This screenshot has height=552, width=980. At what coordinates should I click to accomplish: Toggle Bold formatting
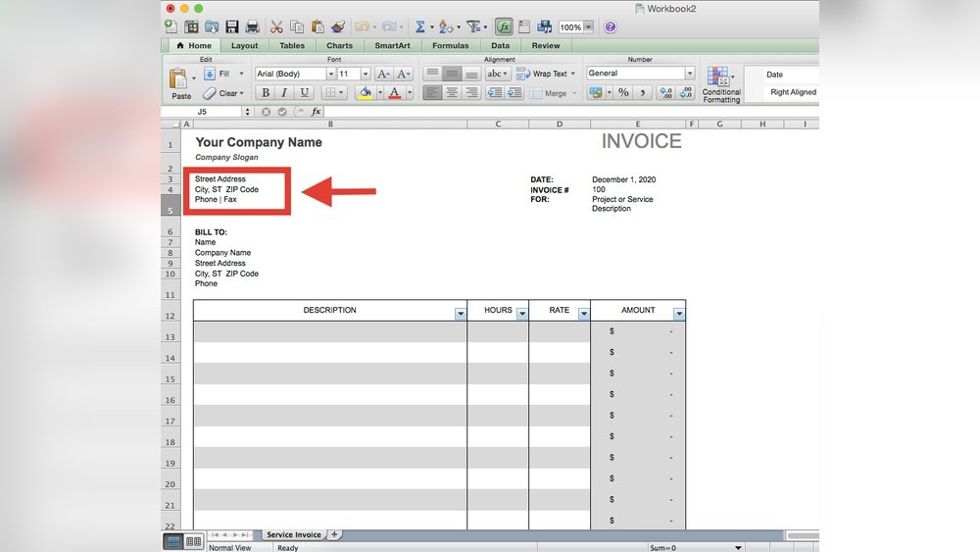[266, 93]
